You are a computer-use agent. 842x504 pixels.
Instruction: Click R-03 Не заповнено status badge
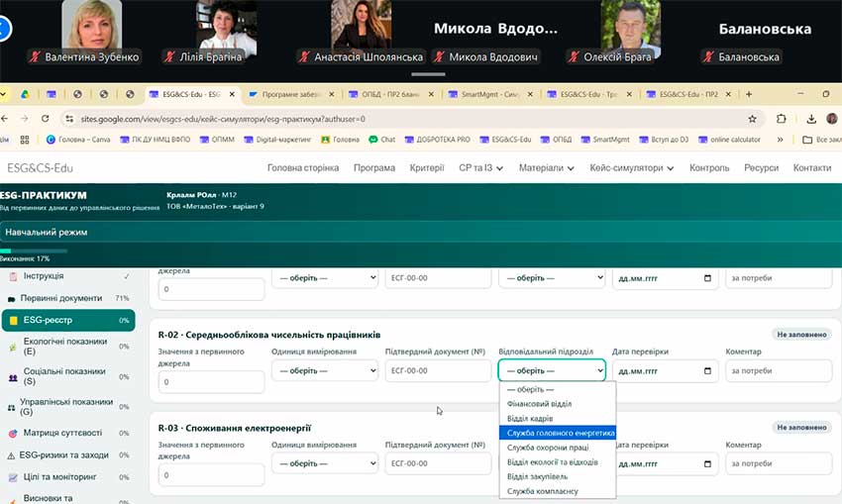(x=801, y=427)
